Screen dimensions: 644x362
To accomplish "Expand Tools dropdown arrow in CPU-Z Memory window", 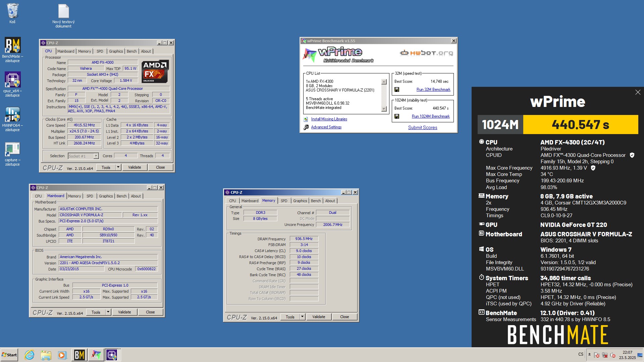I will click(x=302, y=317).
